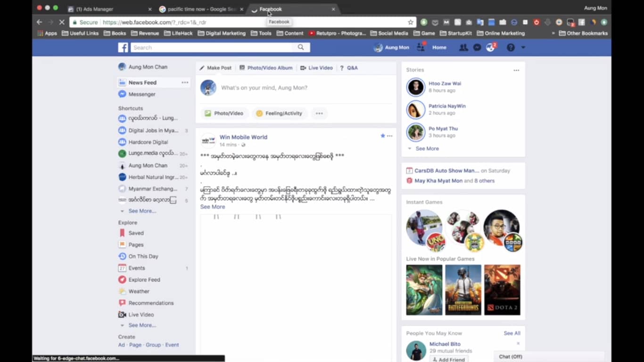Open Aung Mon profile in top bar
This screenshot has width=644, height=362.
(x=392, y=48)
